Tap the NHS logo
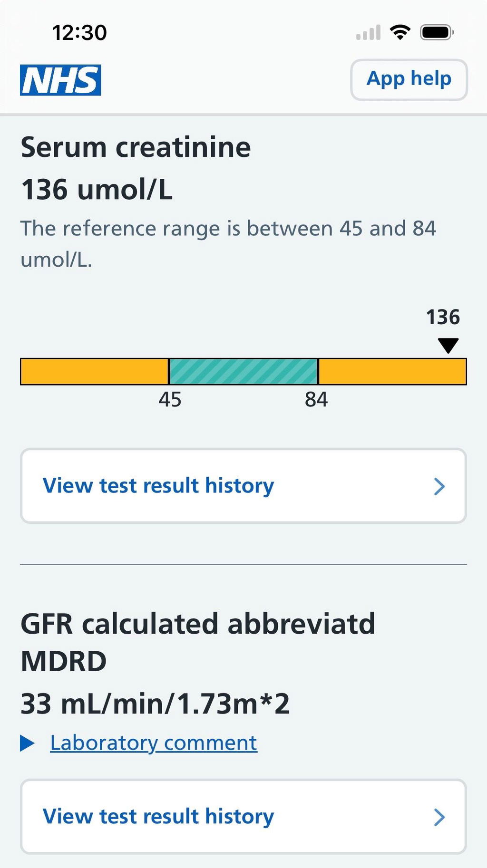The image size is (487, 868). pyautogui.click(x=60, y=80)
